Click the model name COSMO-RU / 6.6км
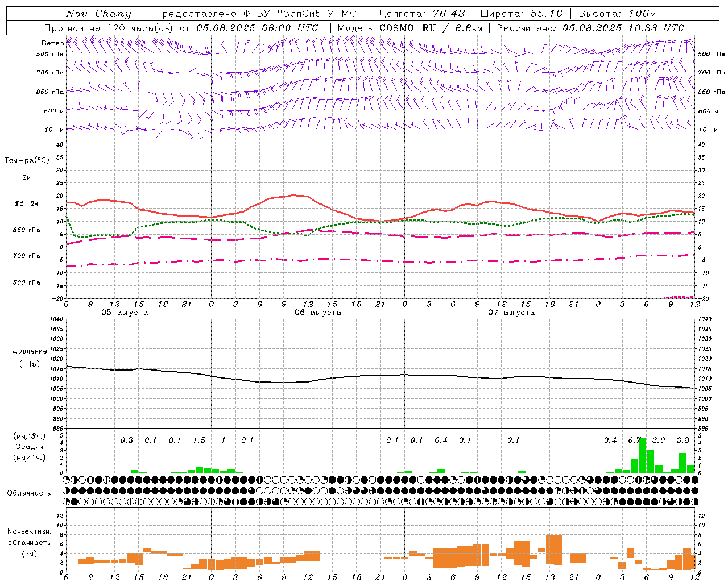 [431, 28]
